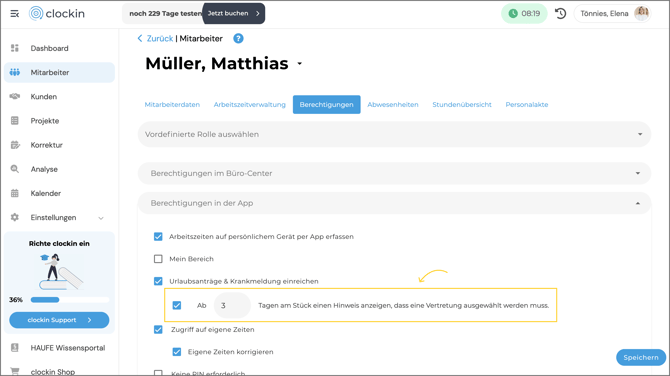Click the days input field showing 3
The height and width of the screenshot is (376, 670).
coord(232,306)
